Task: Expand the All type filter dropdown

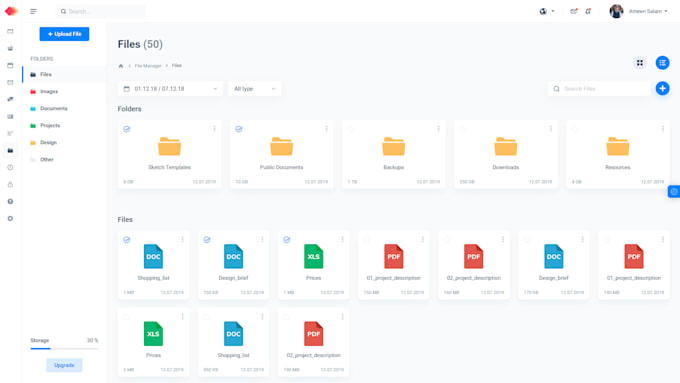Action: pyautogui.click(x=255, y=89)
